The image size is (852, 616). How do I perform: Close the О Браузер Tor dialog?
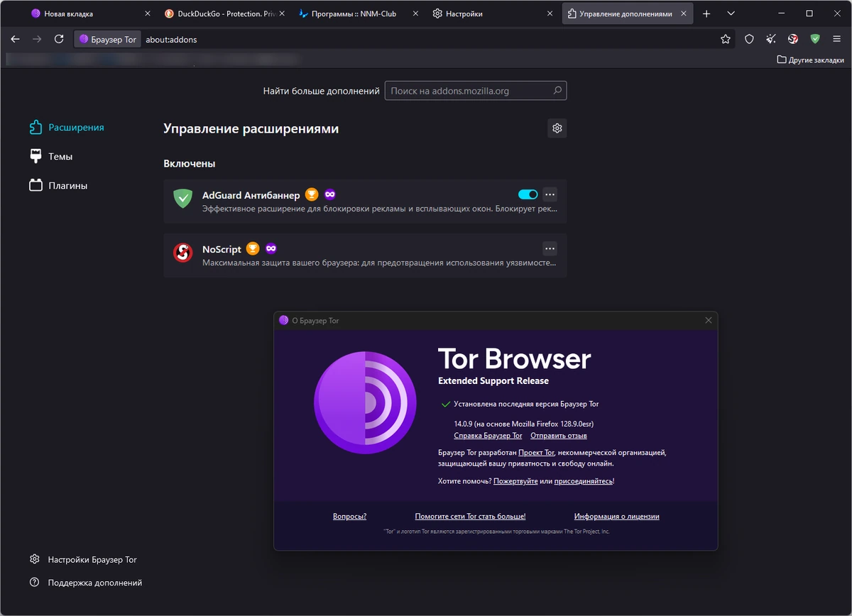(x=708, y=320)
